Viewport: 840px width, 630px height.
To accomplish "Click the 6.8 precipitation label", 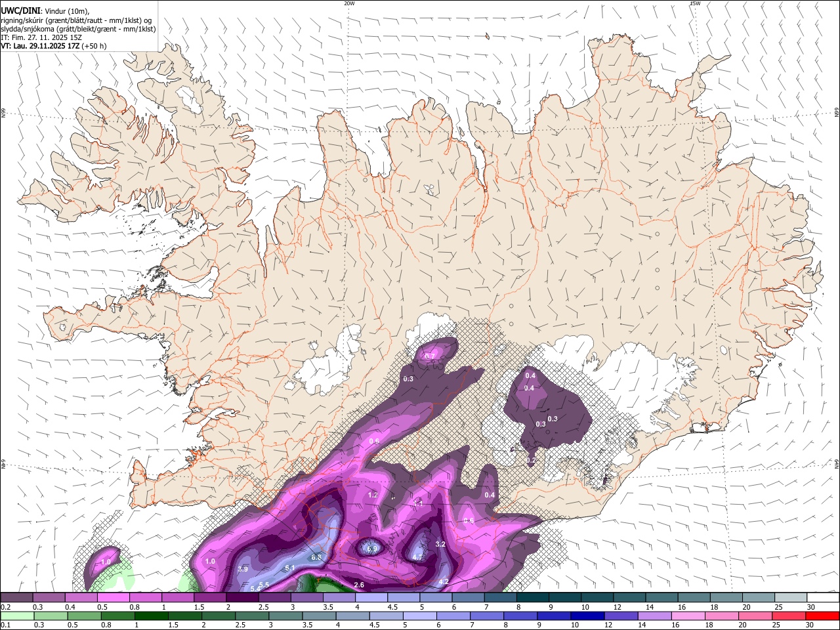I will 316,557.
